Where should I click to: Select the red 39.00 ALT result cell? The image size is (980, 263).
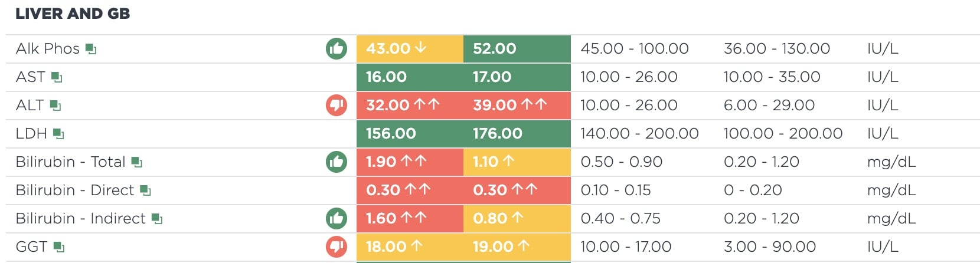517,106
